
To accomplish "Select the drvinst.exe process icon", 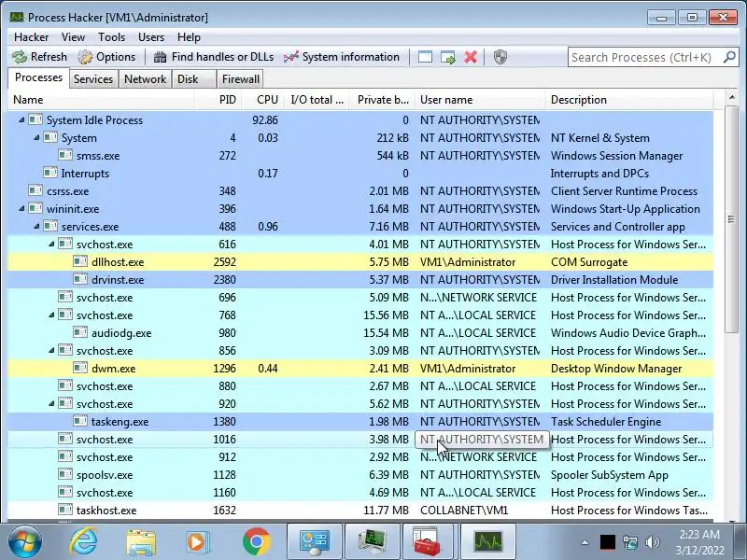I will coord(80,279).
